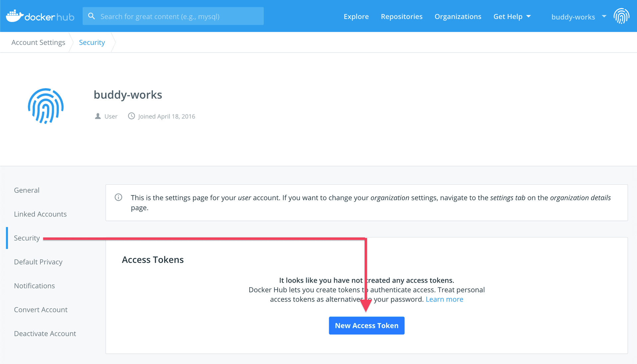637x364 pixels.
Task: Click the New Access Token button
Action: point(367,326)
